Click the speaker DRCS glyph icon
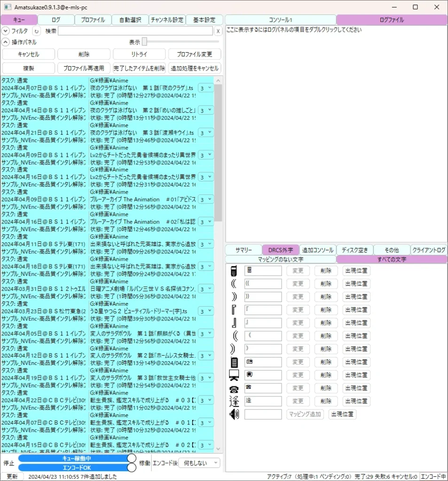This screenshot has width=448, height=481. point(234,414)
